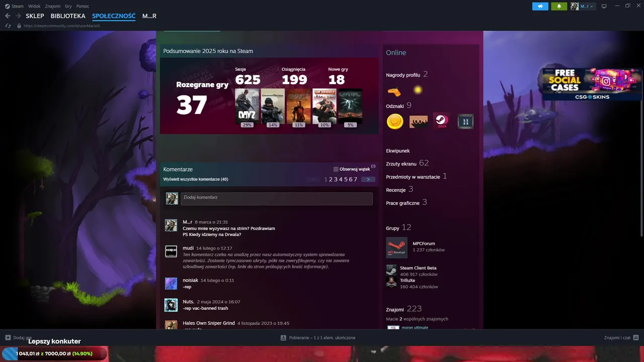Open the gold coin badge
The image size is (644, 362).
click(x=394, y=121)
